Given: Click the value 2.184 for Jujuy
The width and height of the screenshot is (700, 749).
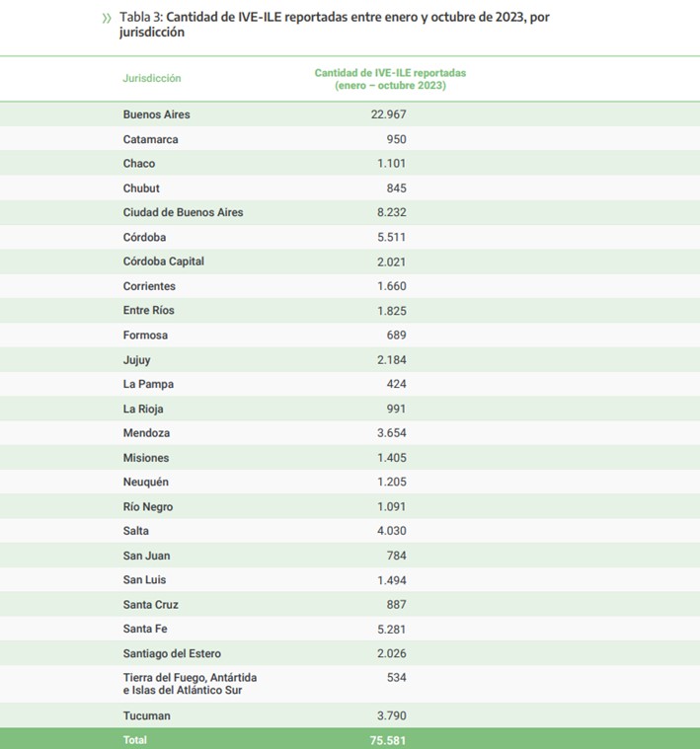Looking at the screenshot, I should [x=391, y=359].
